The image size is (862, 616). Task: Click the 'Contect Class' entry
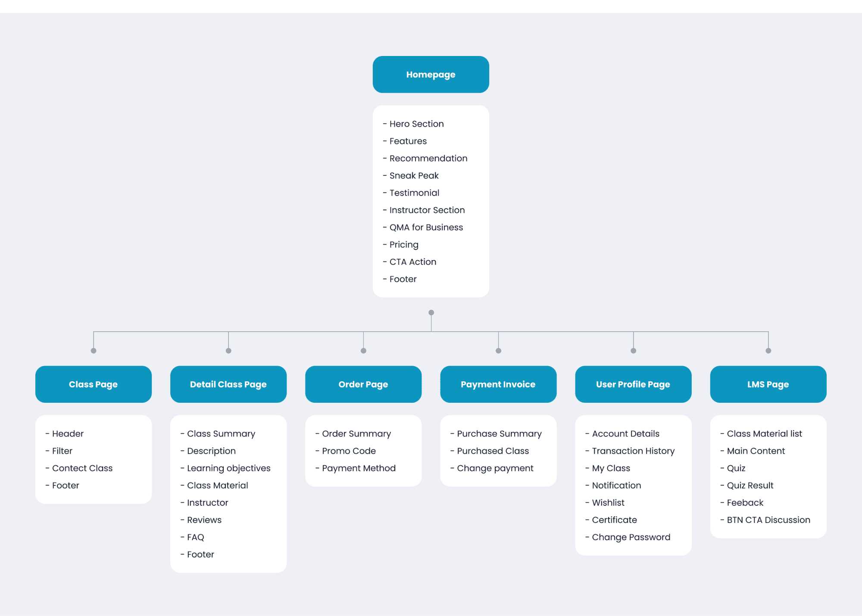coord(79,468)
